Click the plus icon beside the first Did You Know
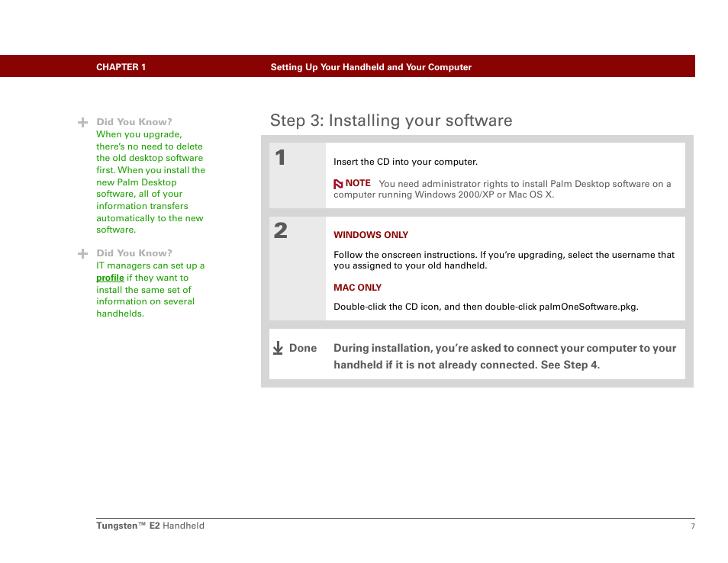This screenshot has width=728, height=563. click(x=82, y=123)
